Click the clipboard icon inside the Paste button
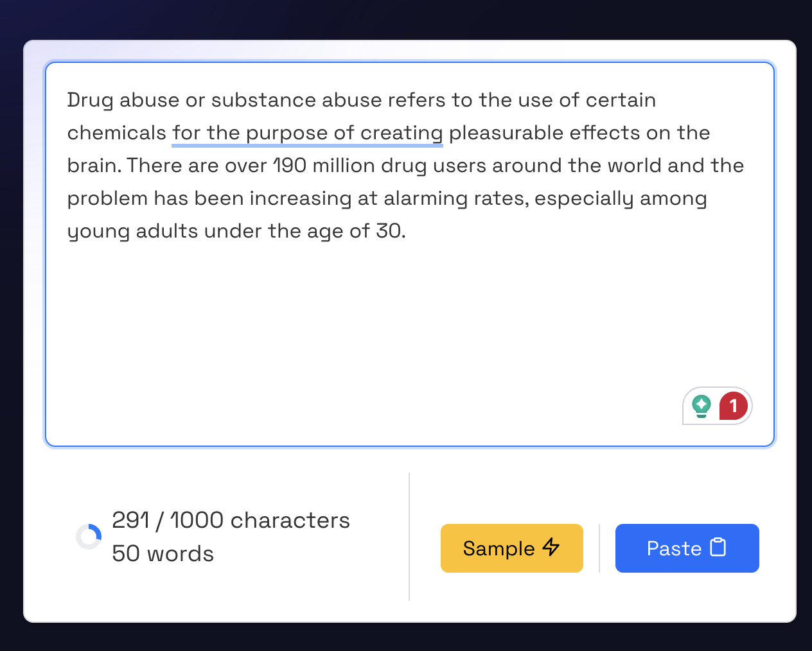The width and height of the screenshot is (812, 651). click(x=718, y=548)
